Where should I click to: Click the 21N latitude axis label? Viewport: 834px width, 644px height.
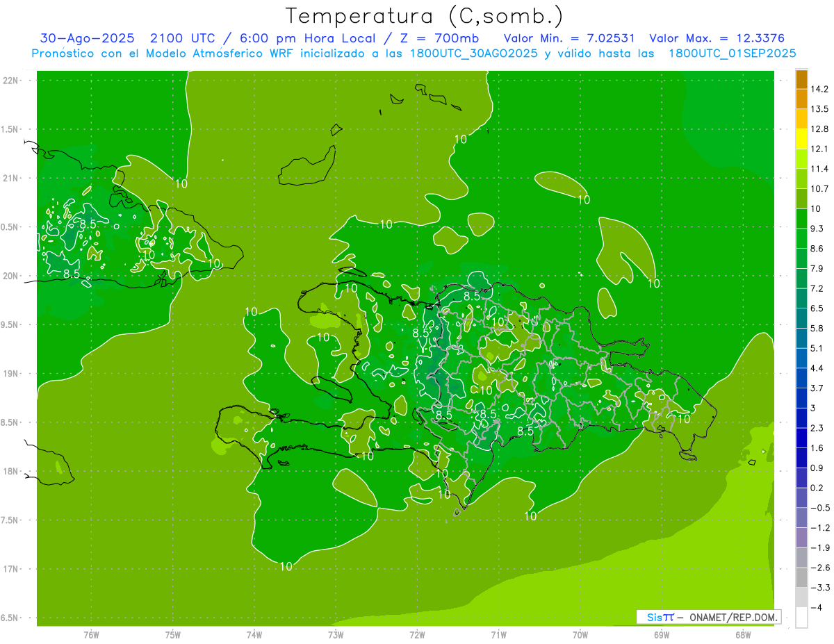(12, 178)
